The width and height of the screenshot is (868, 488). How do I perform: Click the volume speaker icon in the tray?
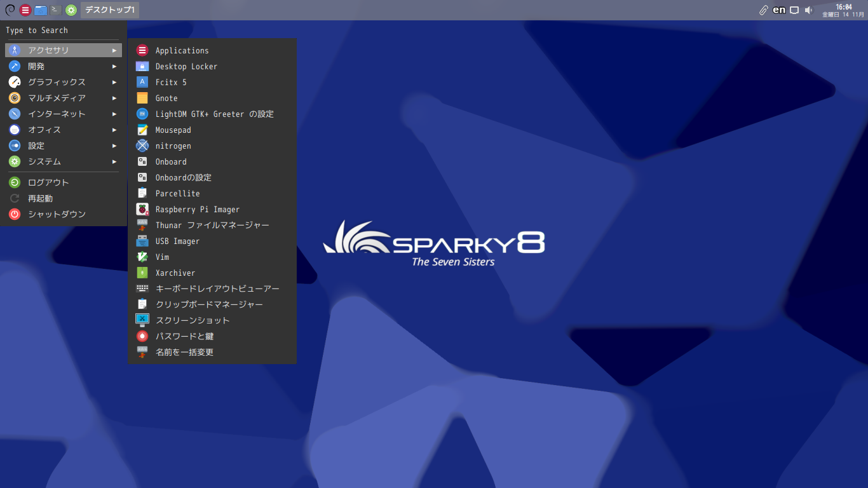(809, 10)
